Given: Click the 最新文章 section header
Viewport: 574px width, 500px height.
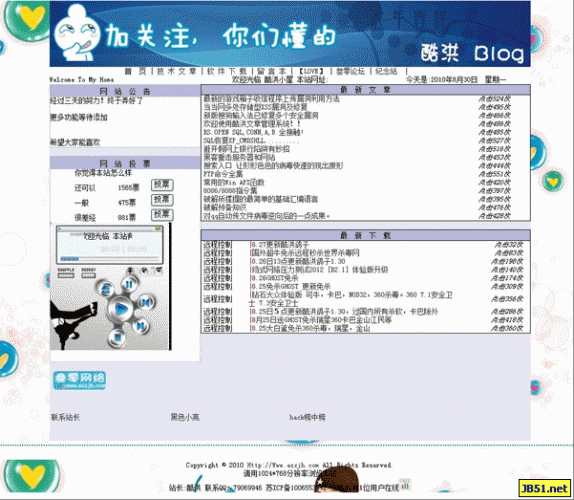Looking at the screenshot, I should click(365, 90).
